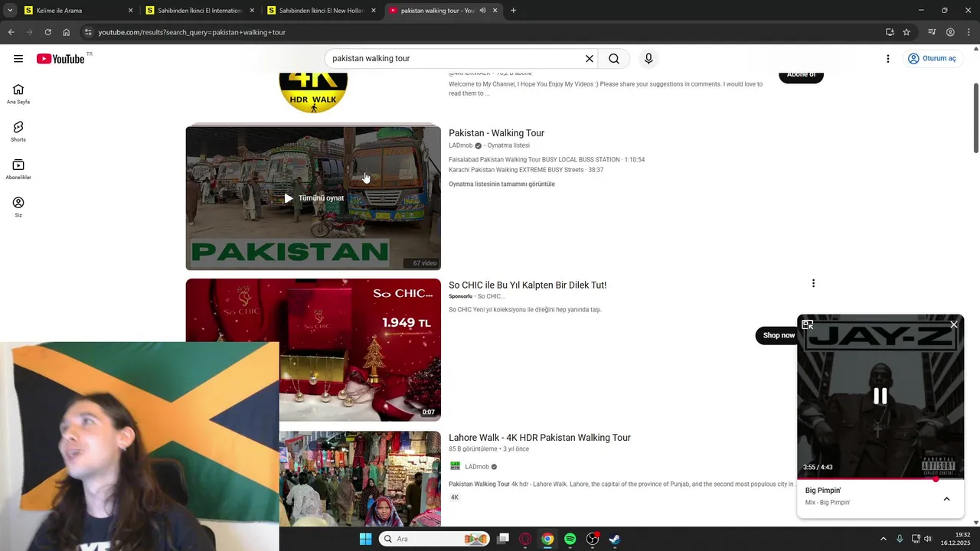
Task: Pause the miniplayer video
Action: (880, 396)
